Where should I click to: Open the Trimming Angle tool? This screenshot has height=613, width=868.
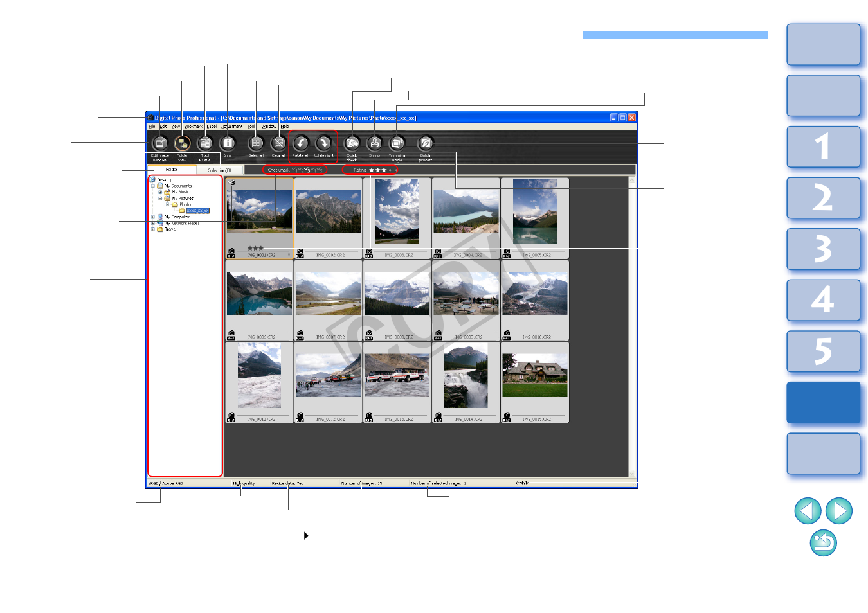point(397,143)
